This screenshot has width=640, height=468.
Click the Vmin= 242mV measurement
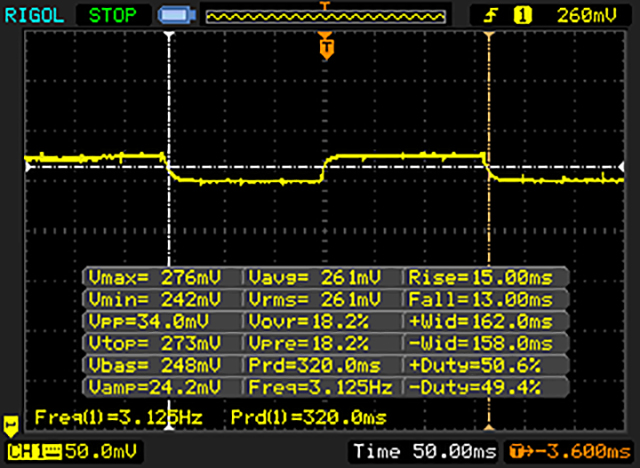pyautogui.click(x=155, y=300)
